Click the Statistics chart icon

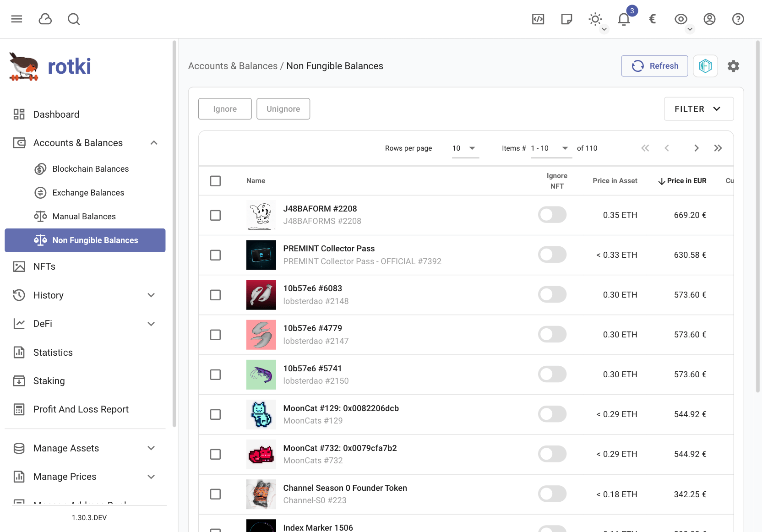(19, 353)
